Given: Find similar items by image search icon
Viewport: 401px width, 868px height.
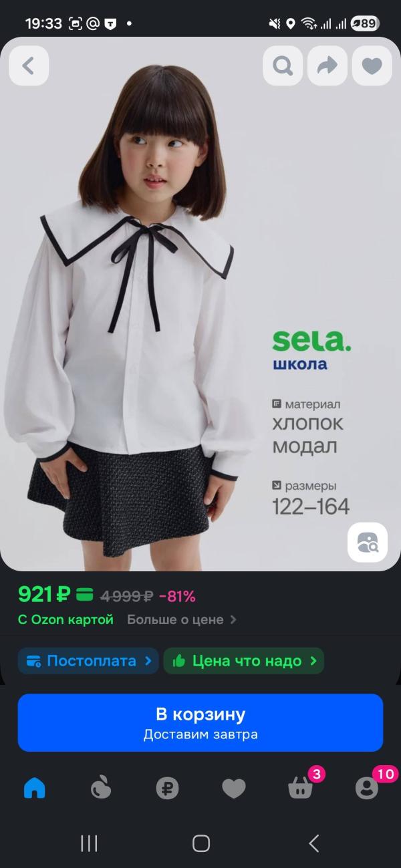Looking at the screenshot, I should [368, 542].
